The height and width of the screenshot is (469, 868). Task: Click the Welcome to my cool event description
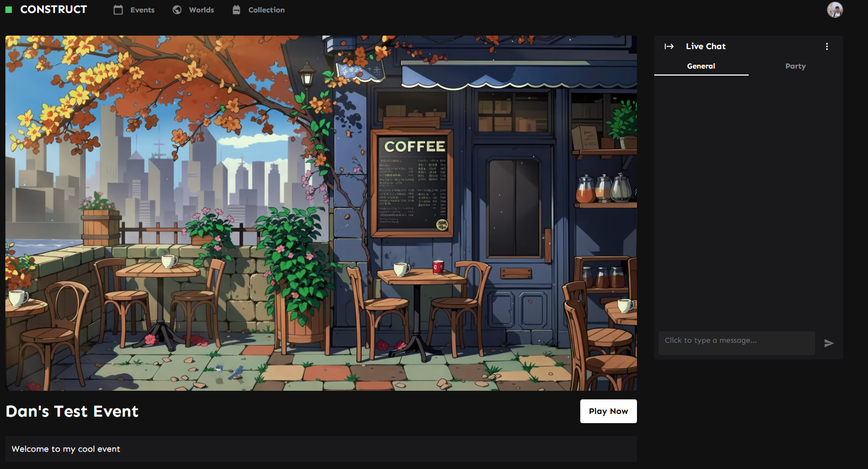pos(66,449)
